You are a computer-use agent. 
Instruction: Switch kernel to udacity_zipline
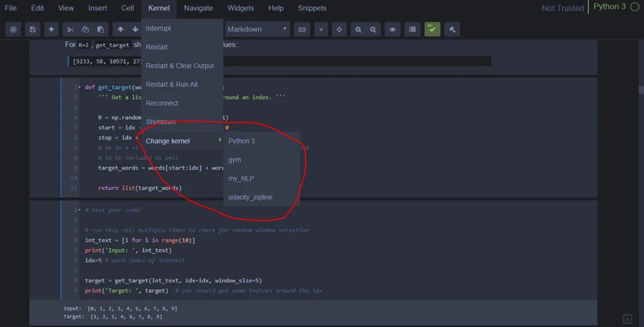pyautogui.click(x=261, y=198)
